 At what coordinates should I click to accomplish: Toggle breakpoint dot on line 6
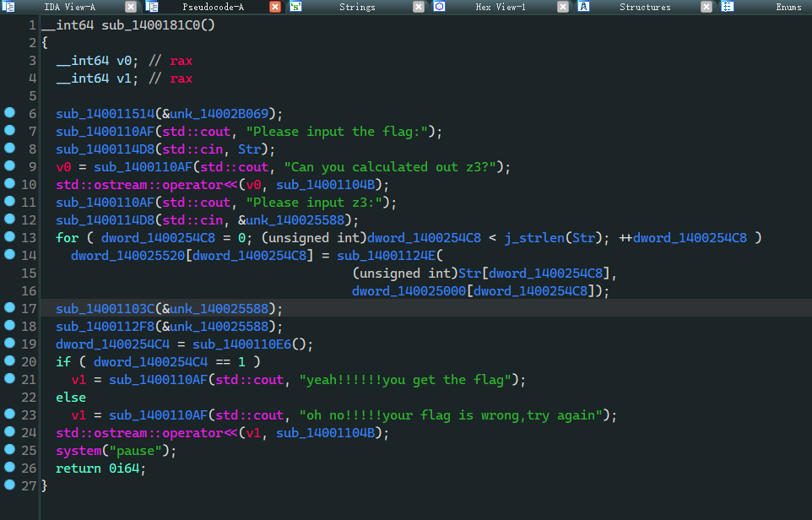click(x=9, y=113)
